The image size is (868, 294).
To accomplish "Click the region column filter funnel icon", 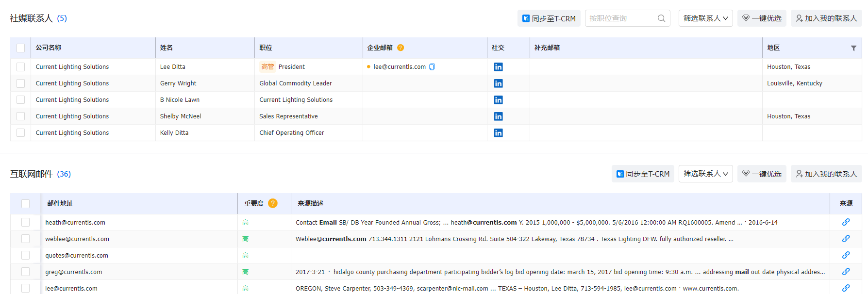I will (x=853, y=48).
